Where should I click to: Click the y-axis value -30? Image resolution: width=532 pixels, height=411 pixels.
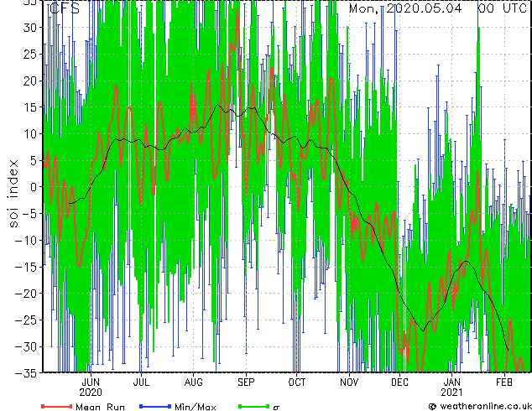27,346
